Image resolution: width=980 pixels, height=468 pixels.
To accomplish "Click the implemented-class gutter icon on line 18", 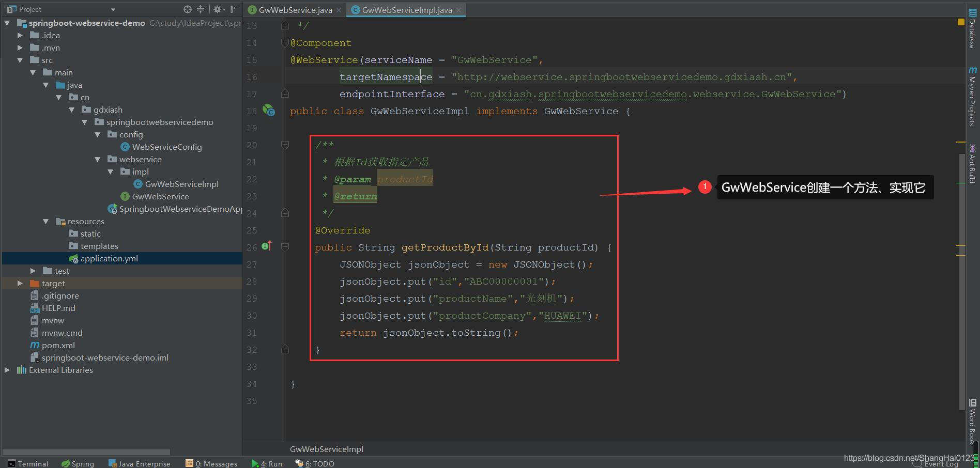I will point(269,110).
